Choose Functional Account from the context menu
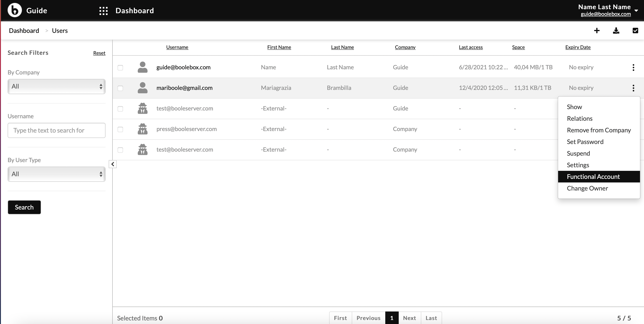644x324 pixels. point(593,176)
